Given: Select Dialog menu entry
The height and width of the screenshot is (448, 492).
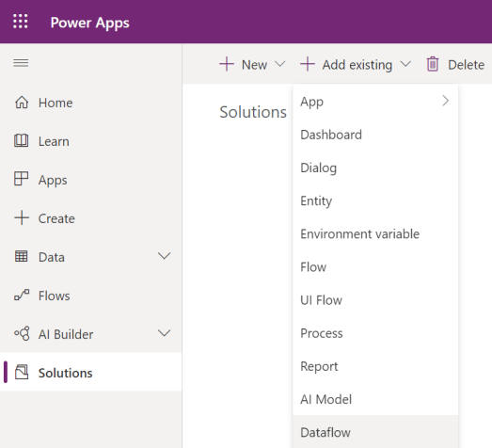Looking at the screenshot, I should pyautogui.click(x=375, y=168).
